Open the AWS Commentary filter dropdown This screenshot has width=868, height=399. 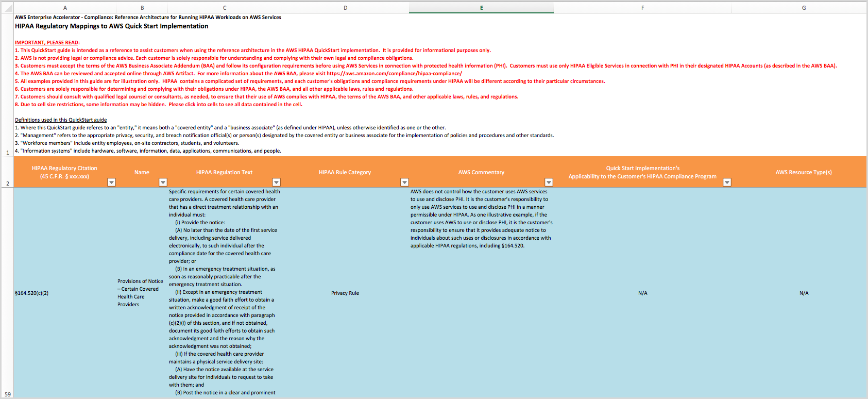(549, 182)
